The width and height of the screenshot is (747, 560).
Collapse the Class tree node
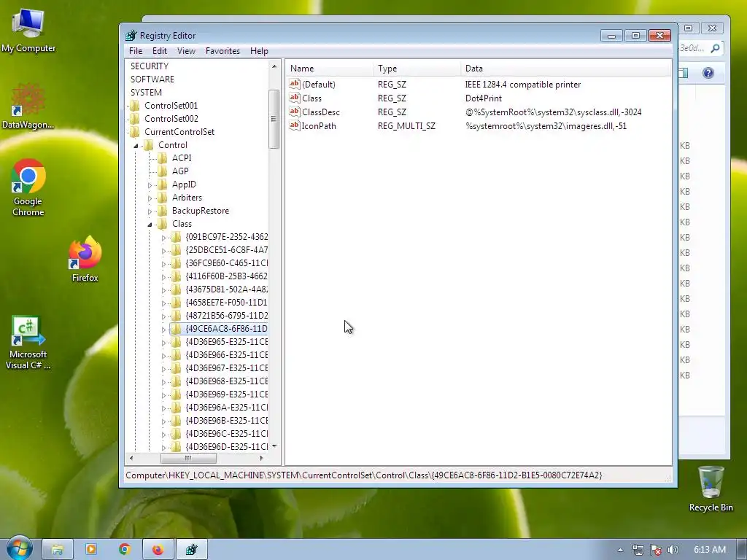tap(150, 225)
